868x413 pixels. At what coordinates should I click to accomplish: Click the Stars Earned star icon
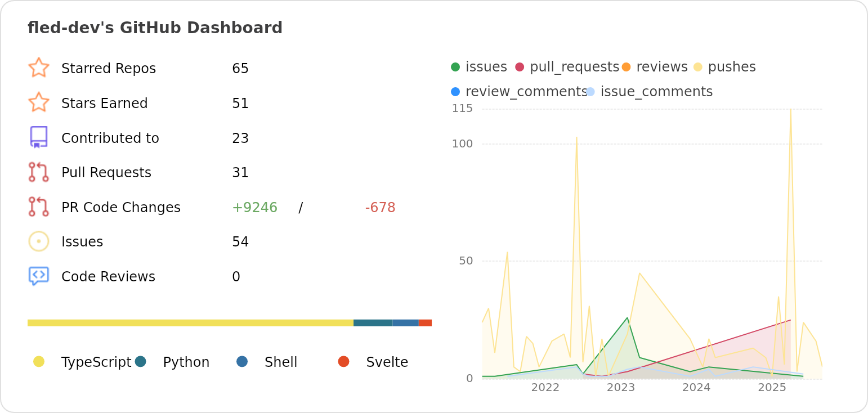coord(39,102)
